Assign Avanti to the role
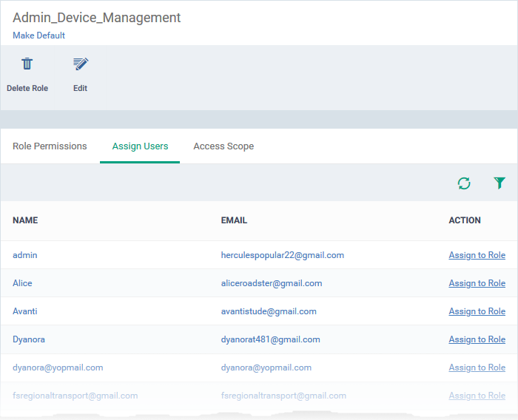This screenshot has height=420, width=518. click(x=477, y=311)
